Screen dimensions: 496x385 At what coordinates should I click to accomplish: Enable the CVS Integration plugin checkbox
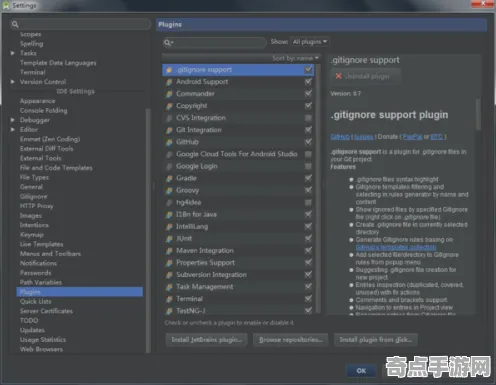[308, 118]
